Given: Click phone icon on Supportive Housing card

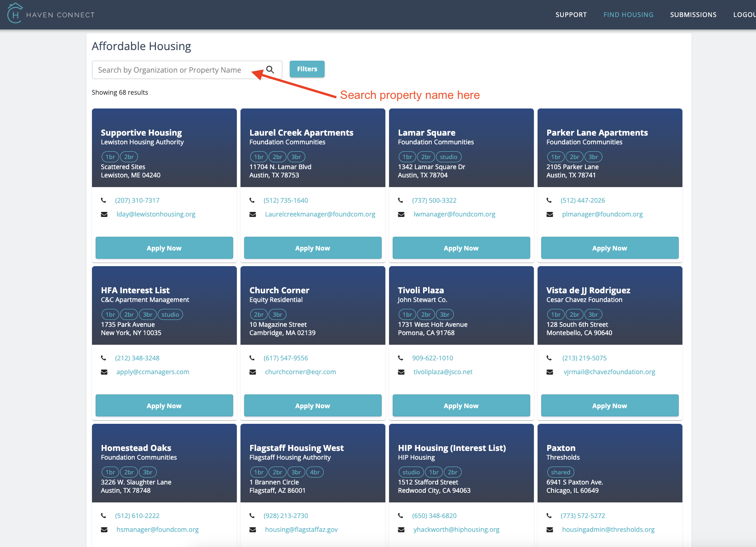Looking at the screenshot, I should coord(103,200).
